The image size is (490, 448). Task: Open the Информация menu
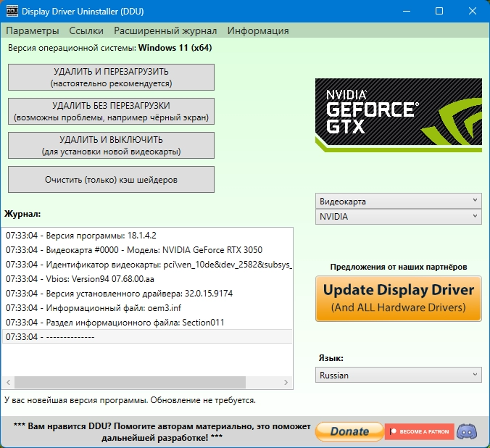coord(258,30)
